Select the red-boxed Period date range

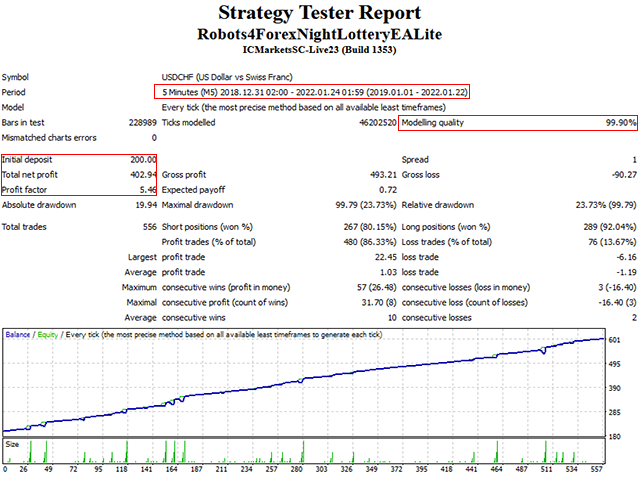coord(312,92)
